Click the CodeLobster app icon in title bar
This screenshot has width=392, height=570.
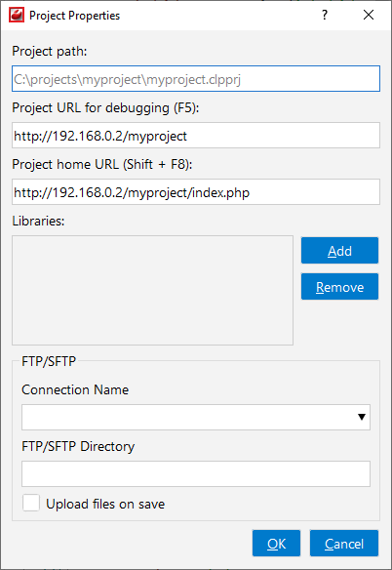coord(17,16)
